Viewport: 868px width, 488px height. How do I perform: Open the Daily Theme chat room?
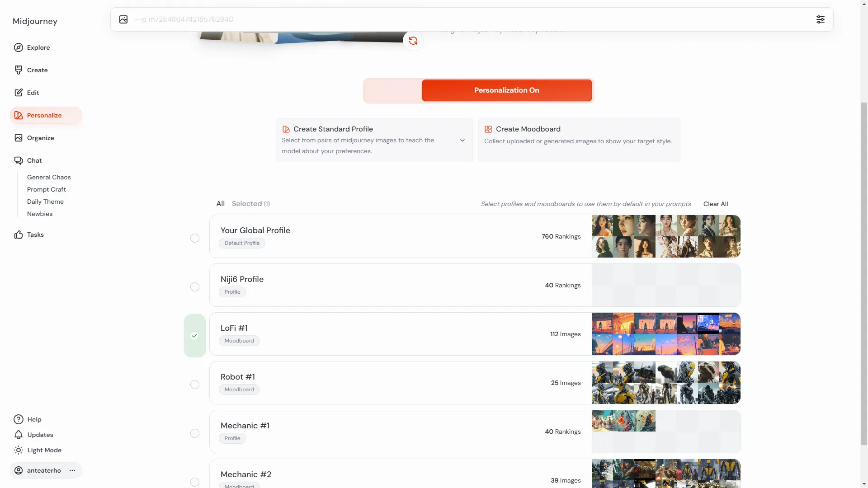45,202
